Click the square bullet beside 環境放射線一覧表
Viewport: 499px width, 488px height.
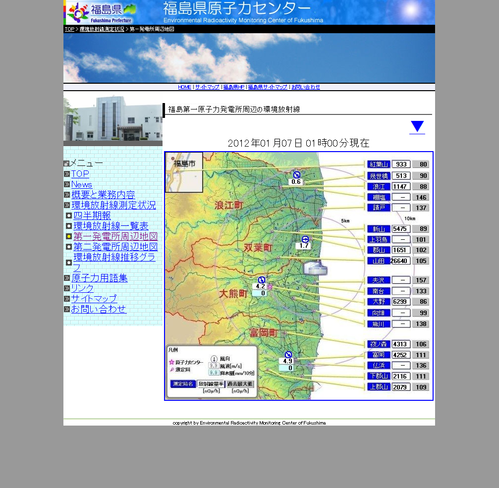click(x=69, y=226)
